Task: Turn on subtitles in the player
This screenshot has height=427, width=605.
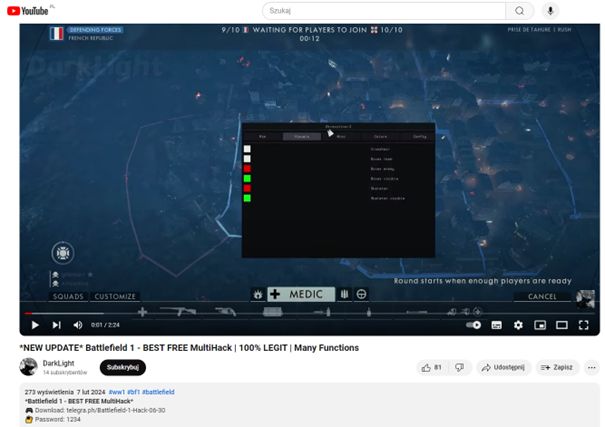Action: click(x=497, y=325)
